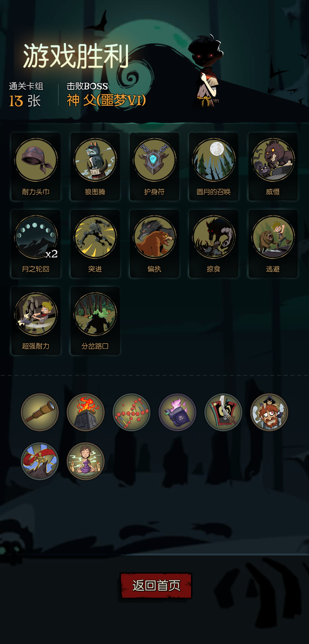This screenshot has height=644, width=309.
Task: Select the 威慑 intimidation card
Action: (273, 166)
